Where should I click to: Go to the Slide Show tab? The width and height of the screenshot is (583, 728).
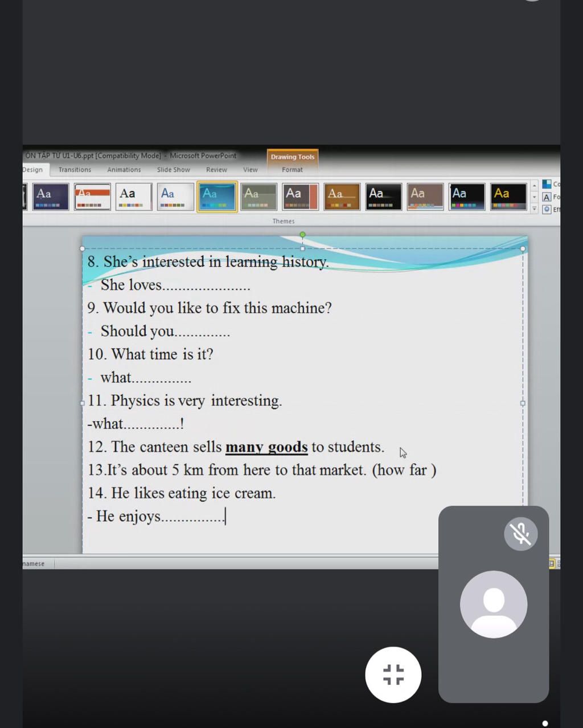pyautogui.click(x=174, y=170)
